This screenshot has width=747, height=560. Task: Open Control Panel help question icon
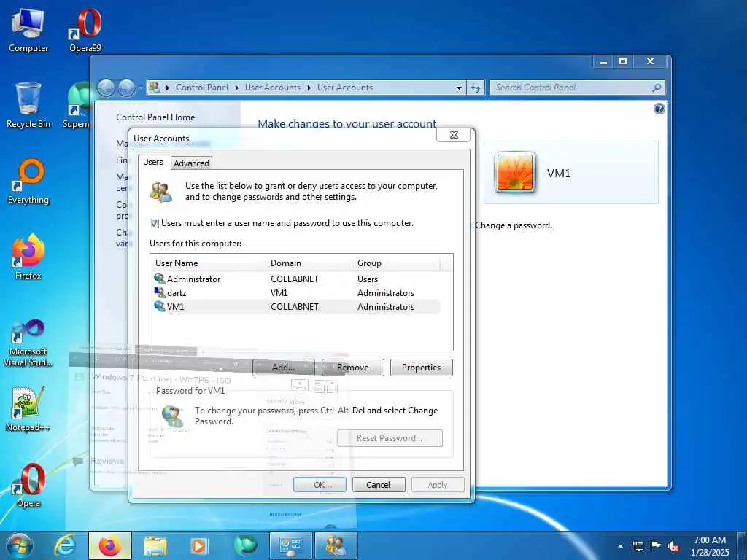click(659, 109)
